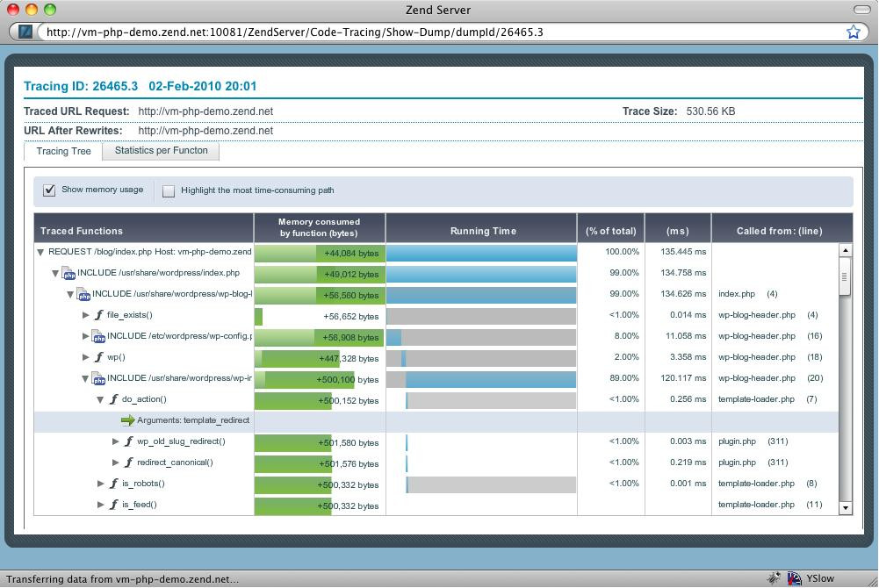
Task: Click function icon next to redirect_canonical()
Action: point(128,463)
